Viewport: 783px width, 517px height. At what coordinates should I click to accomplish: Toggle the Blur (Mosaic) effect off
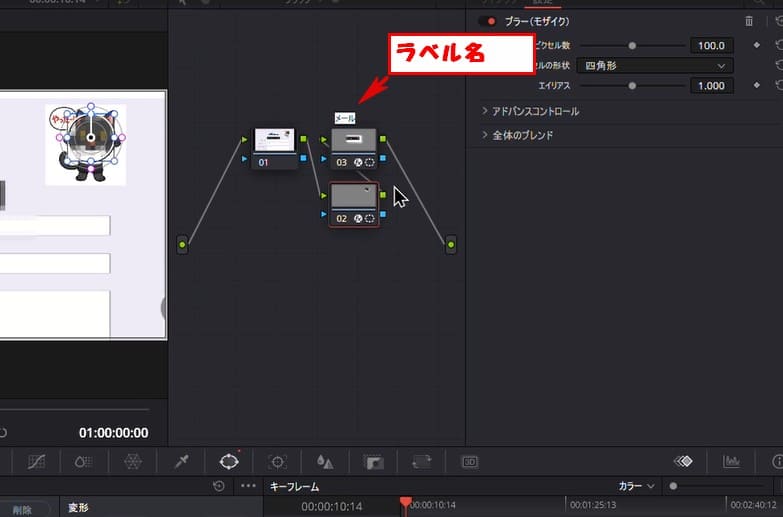click(x=489, y=21)
